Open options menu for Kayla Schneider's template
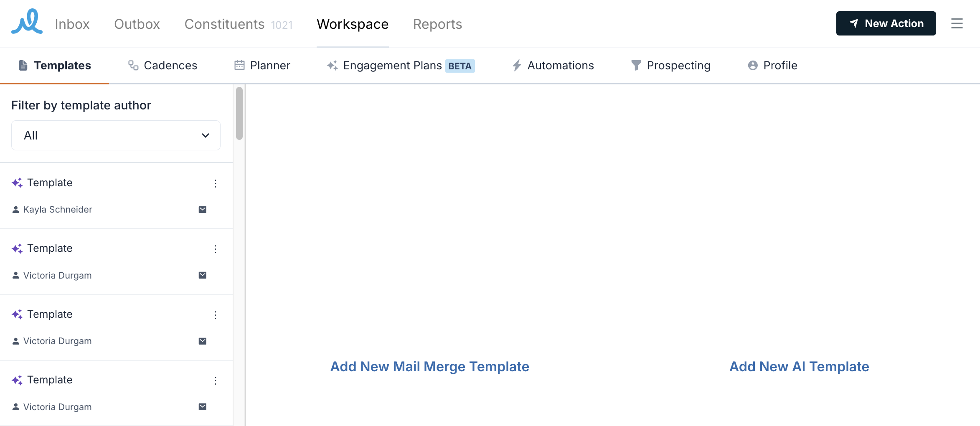980x426 pixels. pyautogui.click(x=216, y=183)
